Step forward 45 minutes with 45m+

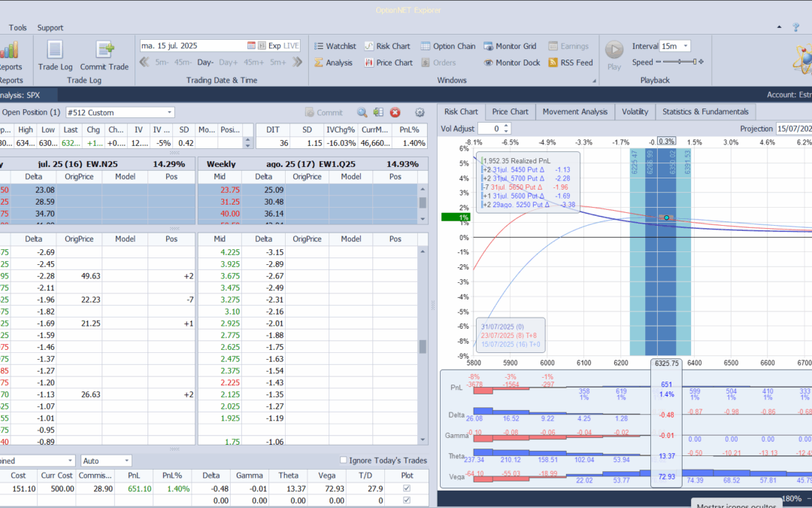click(254, 62)
